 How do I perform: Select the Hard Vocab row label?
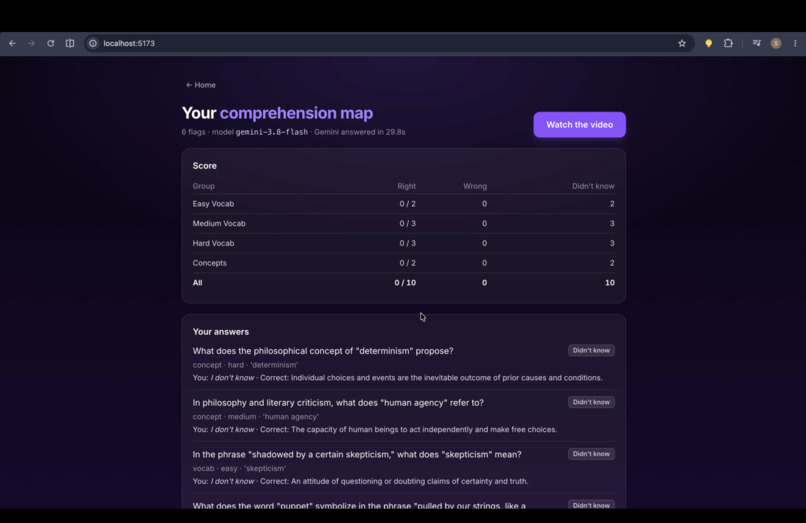213,243
